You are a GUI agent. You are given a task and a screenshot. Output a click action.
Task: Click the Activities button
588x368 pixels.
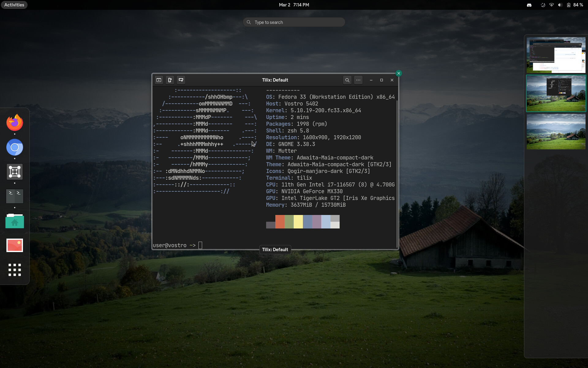pos(14,5)
